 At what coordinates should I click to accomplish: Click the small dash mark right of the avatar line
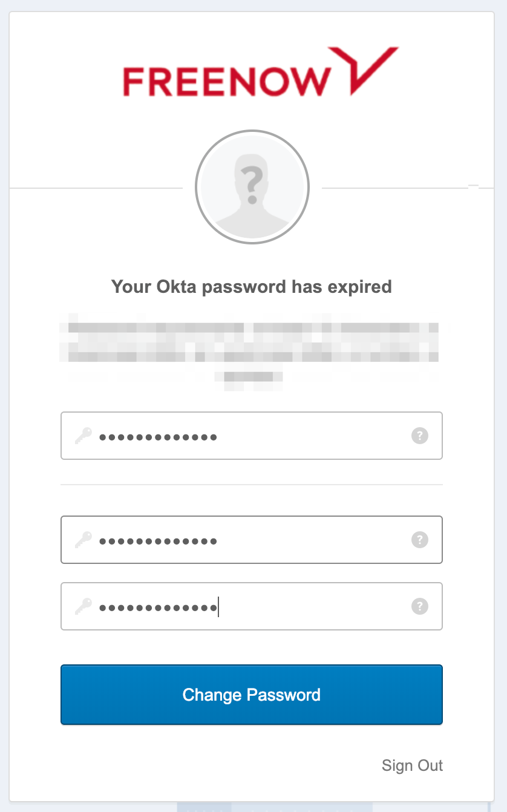coord(473,186)
